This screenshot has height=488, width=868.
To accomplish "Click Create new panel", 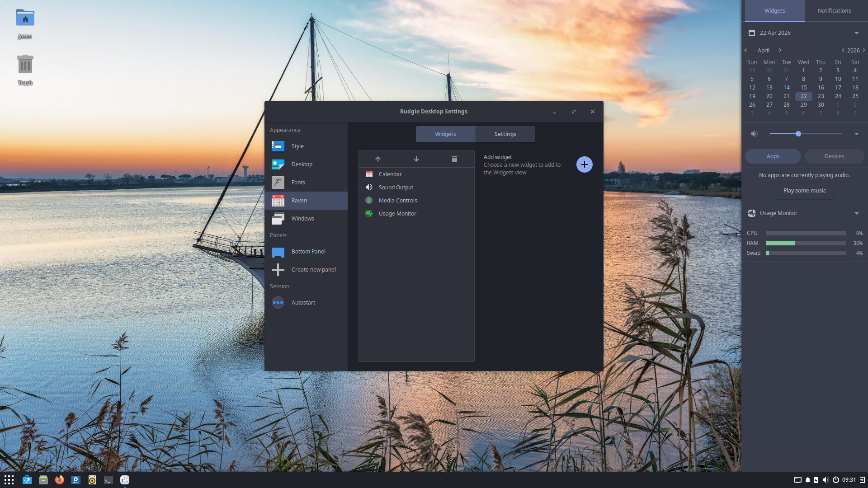I will point(306,269).
